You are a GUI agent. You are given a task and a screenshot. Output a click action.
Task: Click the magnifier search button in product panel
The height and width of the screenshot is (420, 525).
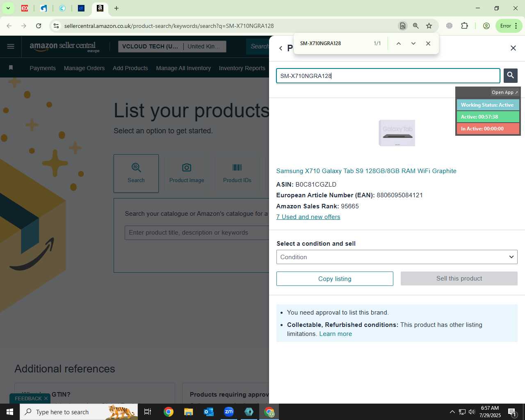coord(511,75)
